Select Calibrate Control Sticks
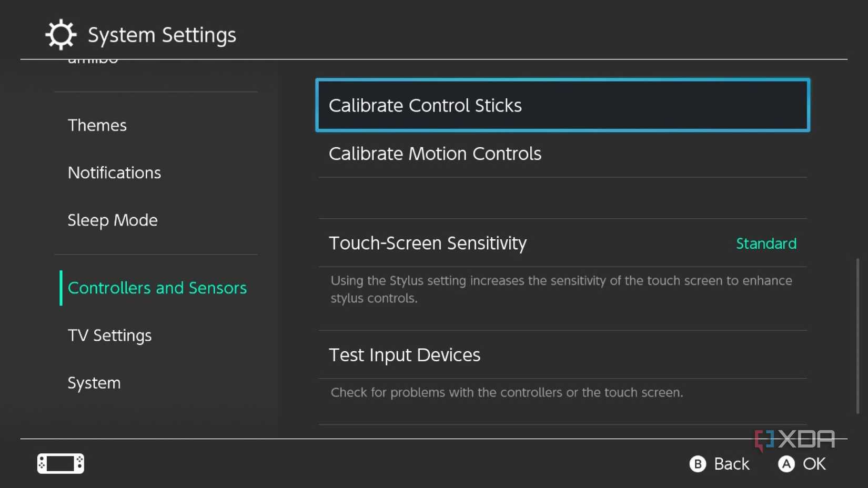Image resolution: width=868 pixels, height=488 pixels. 563,105
